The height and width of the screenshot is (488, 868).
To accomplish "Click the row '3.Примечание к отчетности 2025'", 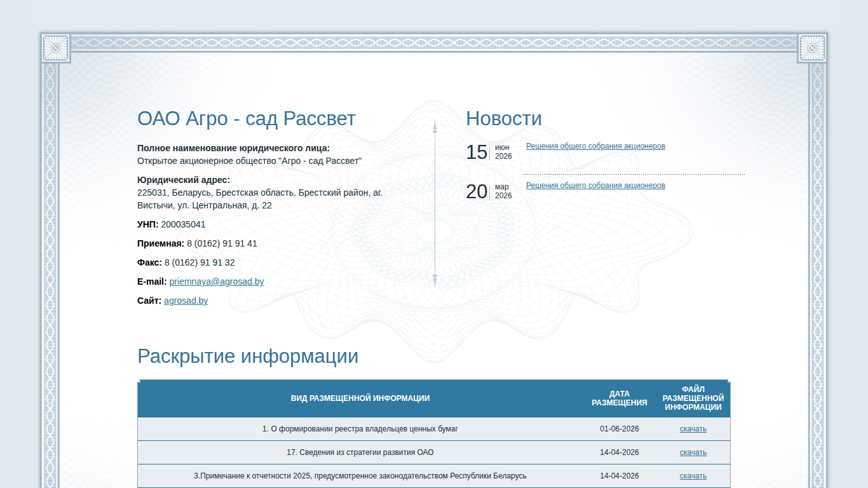I will 434,476.
